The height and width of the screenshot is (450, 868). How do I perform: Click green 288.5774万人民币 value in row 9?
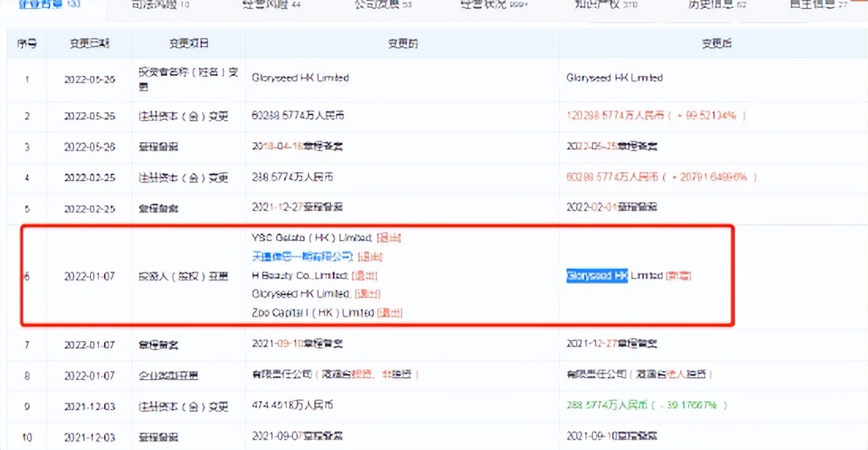607,406
